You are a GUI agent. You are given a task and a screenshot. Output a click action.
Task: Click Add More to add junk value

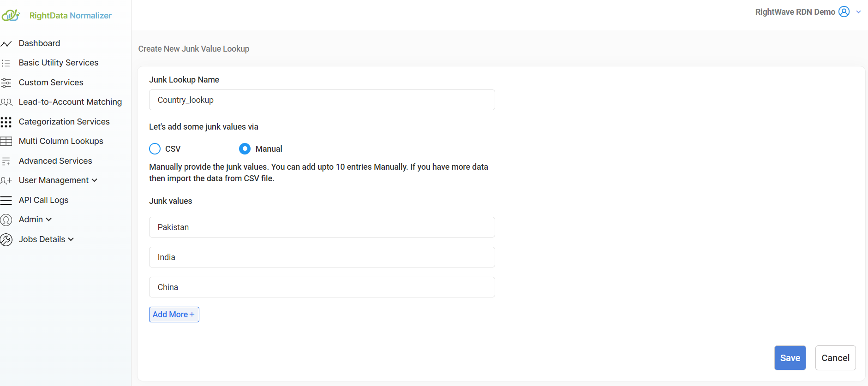[x=174, y=315]
